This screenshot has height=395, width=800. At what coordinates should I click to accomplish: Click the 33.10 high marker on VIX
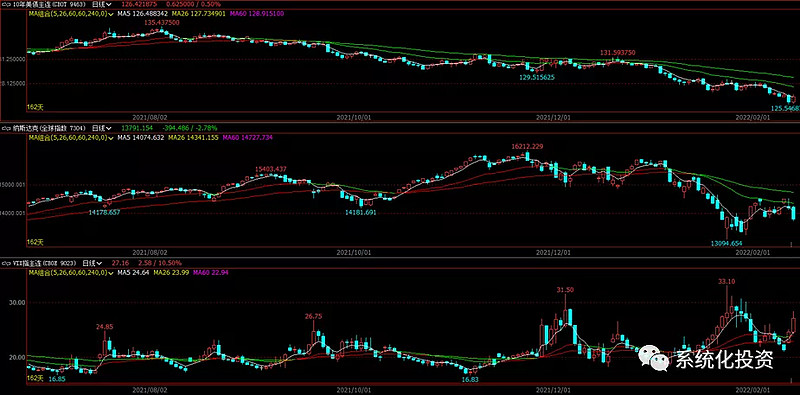point(726,281)
